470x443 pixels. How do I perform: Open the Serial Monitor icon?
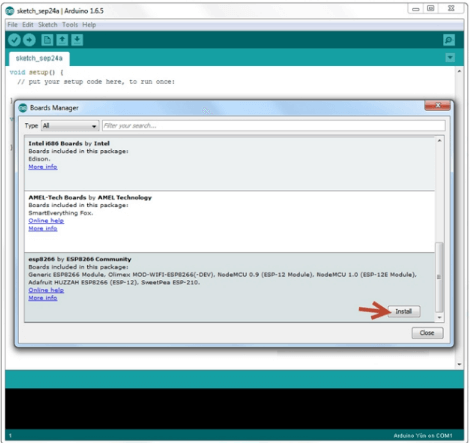click(449, 40)
